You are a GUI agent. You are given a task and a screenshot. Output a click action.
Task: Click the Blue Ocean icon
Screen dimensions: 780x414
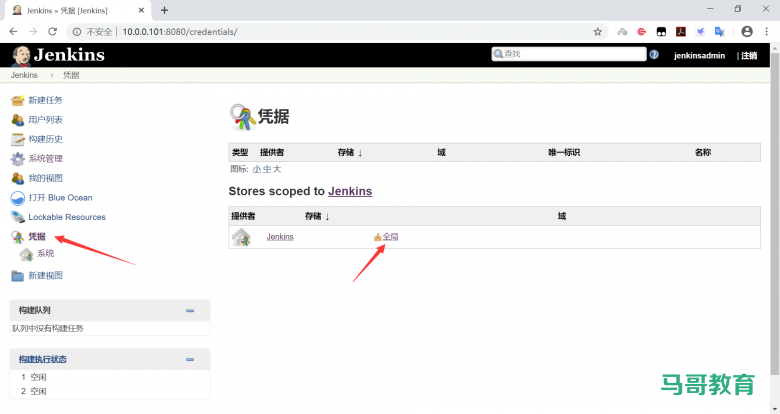(17, 198)
